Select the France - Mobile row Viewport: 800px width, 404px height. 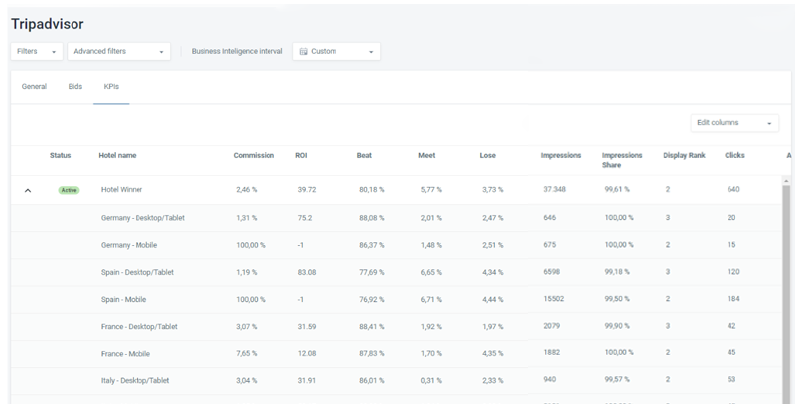[x=396, y=354]
